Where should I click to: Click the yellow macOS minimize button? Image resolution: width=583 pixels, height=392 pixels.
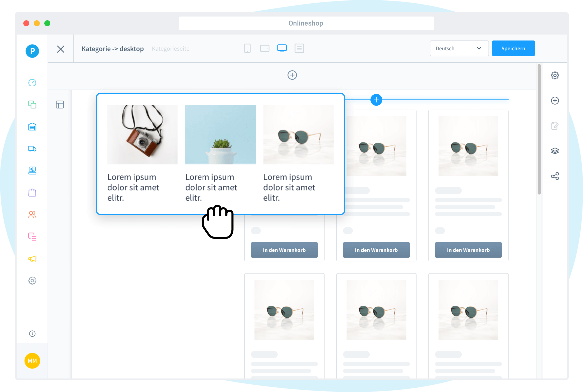[x=37, y=23]
